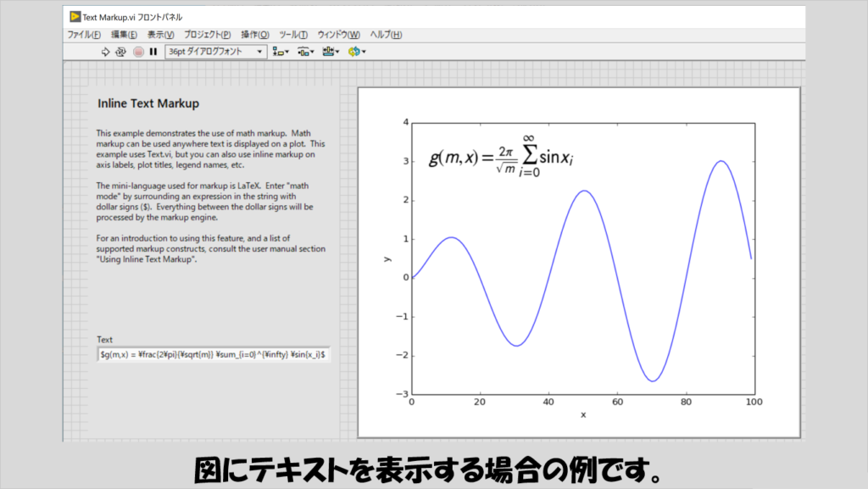
Task: Click the Run Continuously icon
Action: pos(121,52)
